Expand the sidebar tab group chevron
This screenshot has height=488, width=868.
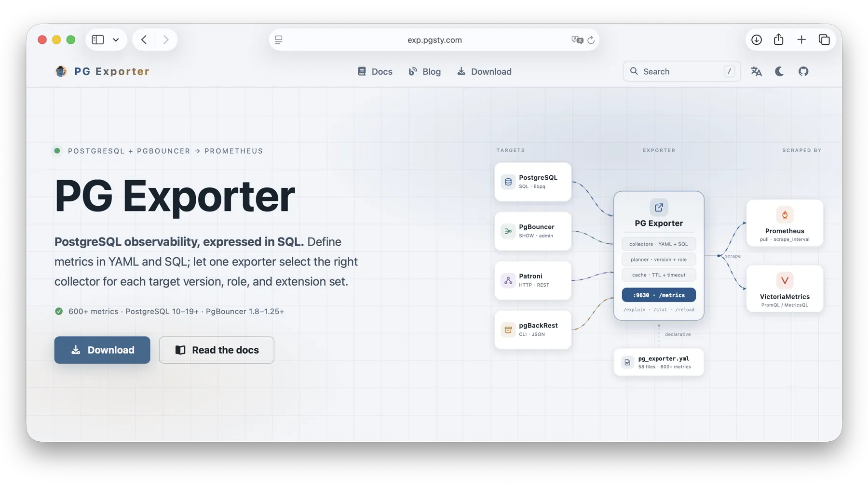pos(116,40)
